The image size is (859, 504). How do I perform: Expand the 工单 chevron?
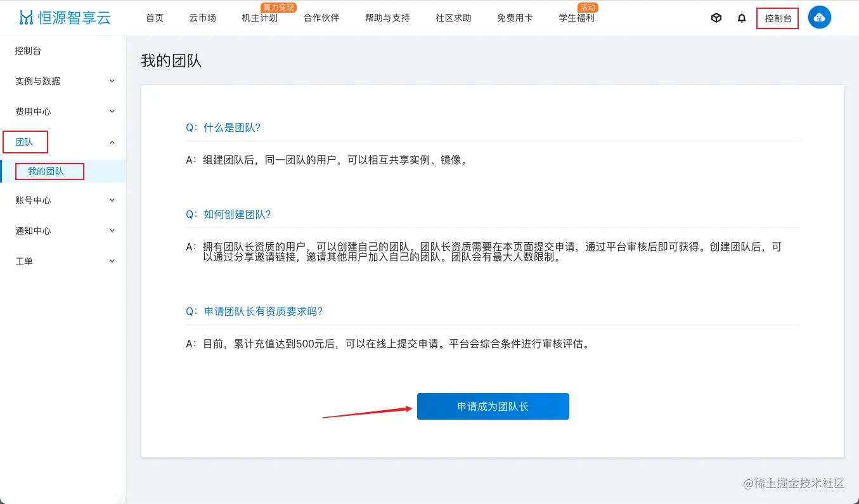112,261
